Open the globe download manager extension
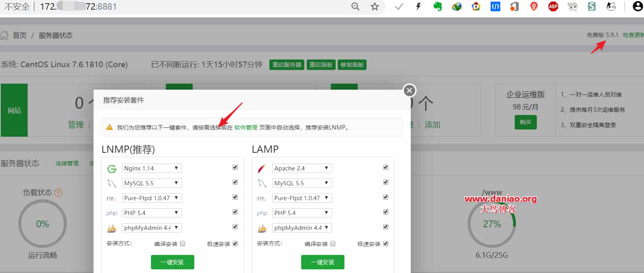The image size is (644, 273). coord(457,6)
